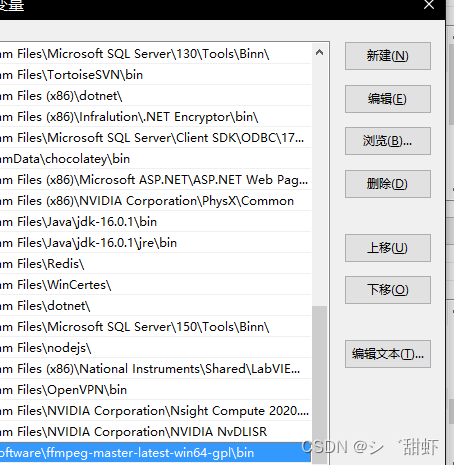This screenshot has height=465, width=454.
Task: Click the list scrollbar up arrow
Action: click(319, 52)
